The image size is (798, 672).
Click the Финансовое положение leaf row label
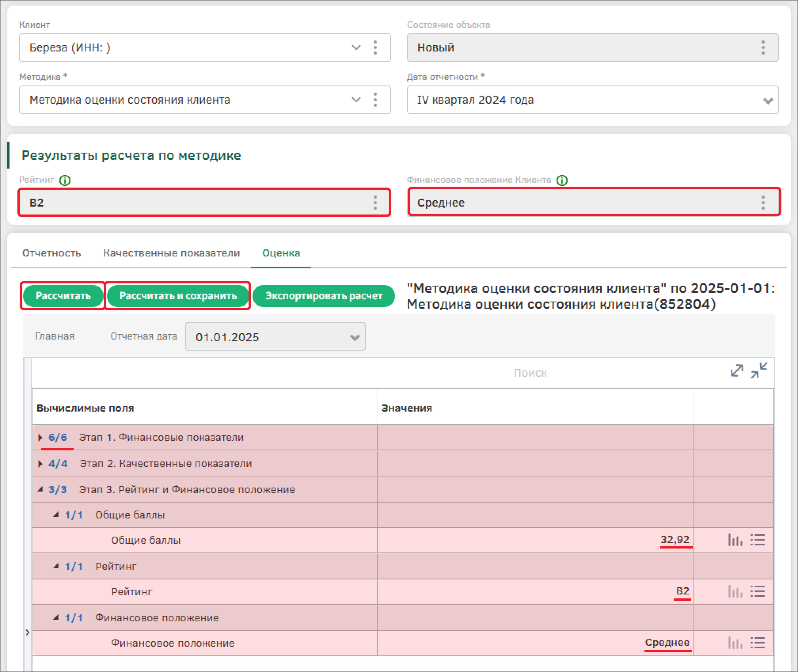173,643
